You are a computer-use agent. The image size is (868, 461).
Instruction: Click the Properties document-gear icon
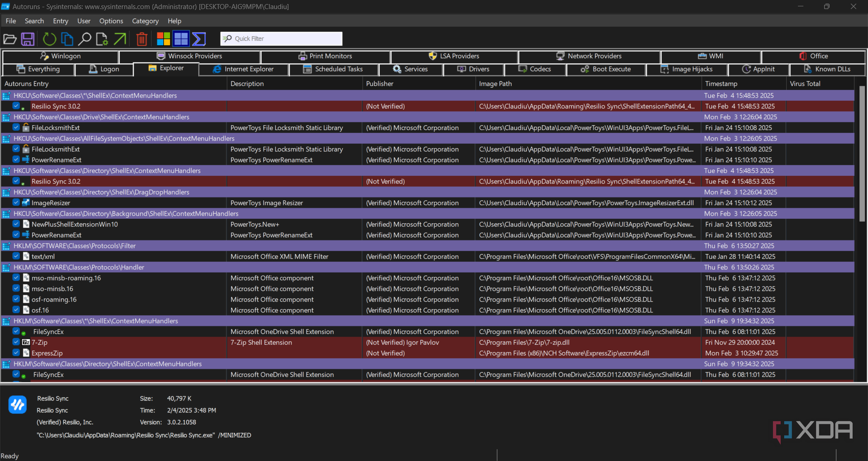coord(102,39)
